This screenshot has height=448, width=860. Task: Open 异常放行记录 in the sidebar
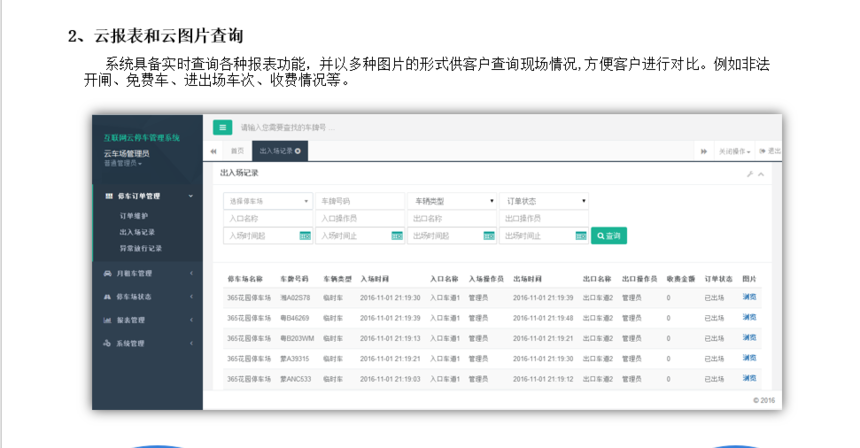pos(141,248)
